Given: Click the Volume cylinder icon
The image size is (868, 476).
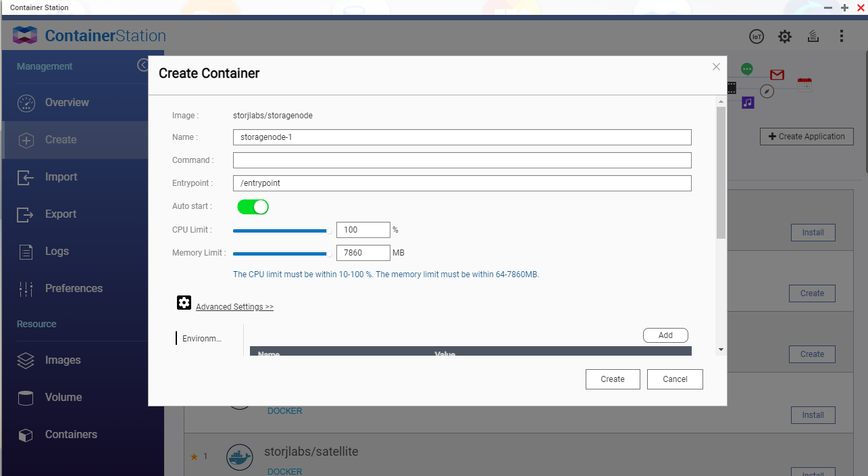Looking at the screenshot, I should point(26,398).
